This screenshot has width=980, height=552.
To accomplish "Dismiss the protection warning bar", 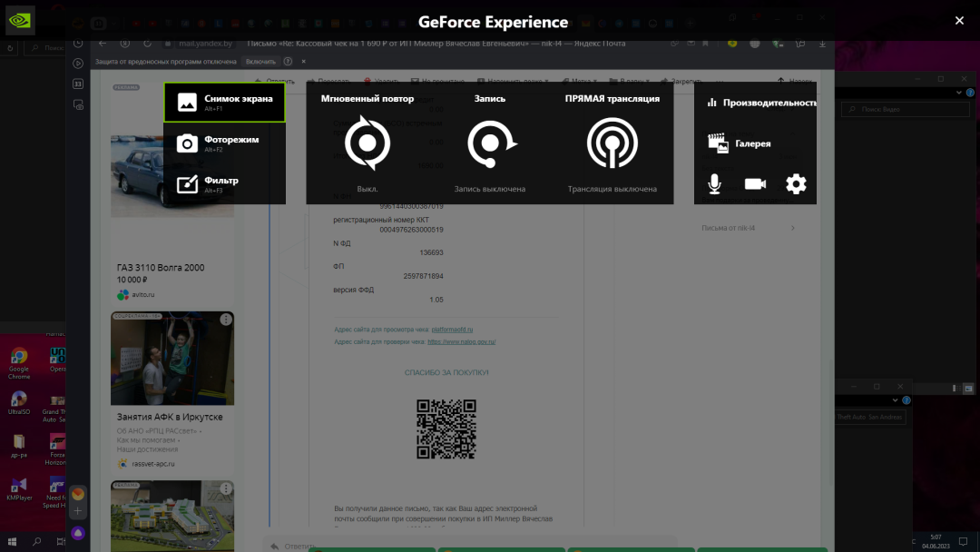I will (304, 61).
